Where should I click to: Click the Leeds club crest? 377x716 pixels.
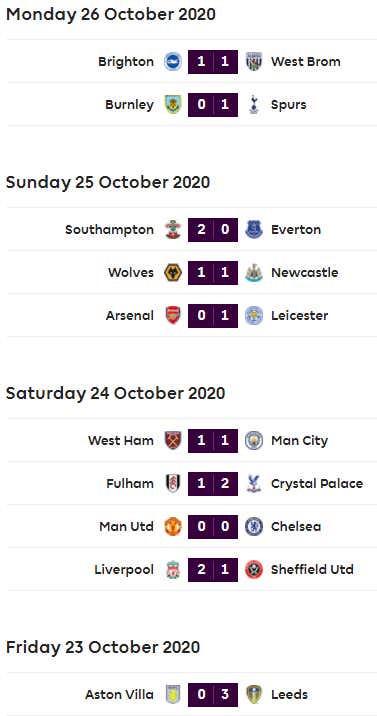tap(253, 695)
